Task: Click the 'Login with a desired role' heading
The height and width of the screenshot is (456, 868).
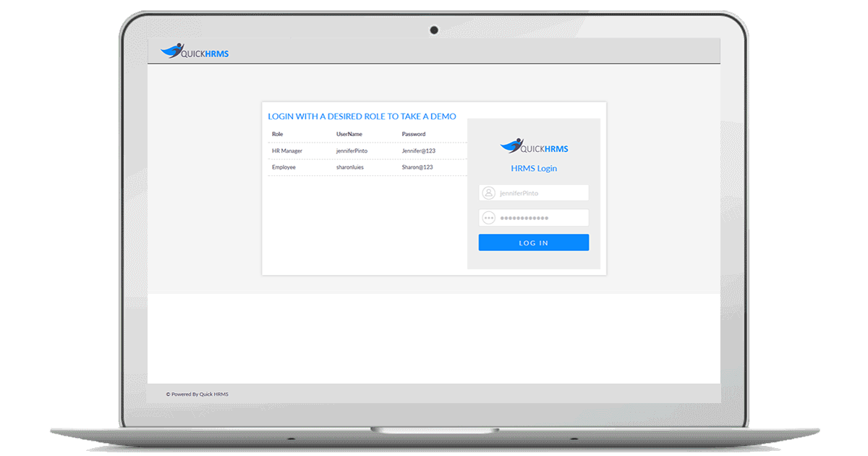Action: pos(362,116)
